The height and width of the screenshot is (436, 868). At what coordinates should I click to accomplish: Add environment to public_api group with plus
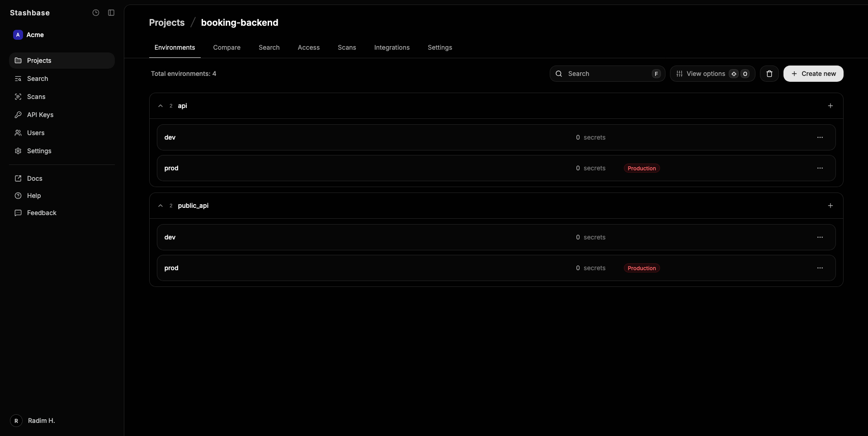tap(830, 206)
